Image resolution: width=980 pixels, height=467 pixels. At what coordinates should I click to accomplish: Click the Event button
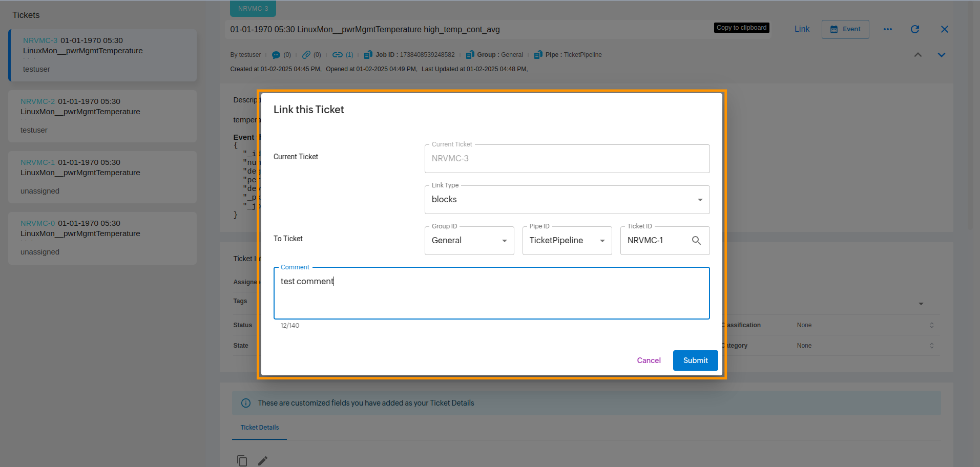click(x=845, y=29)
